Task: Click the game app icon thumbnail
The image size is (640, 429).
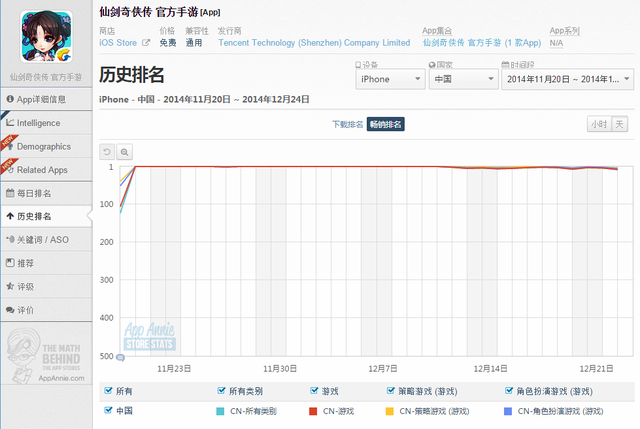Action: coord(45,36)
